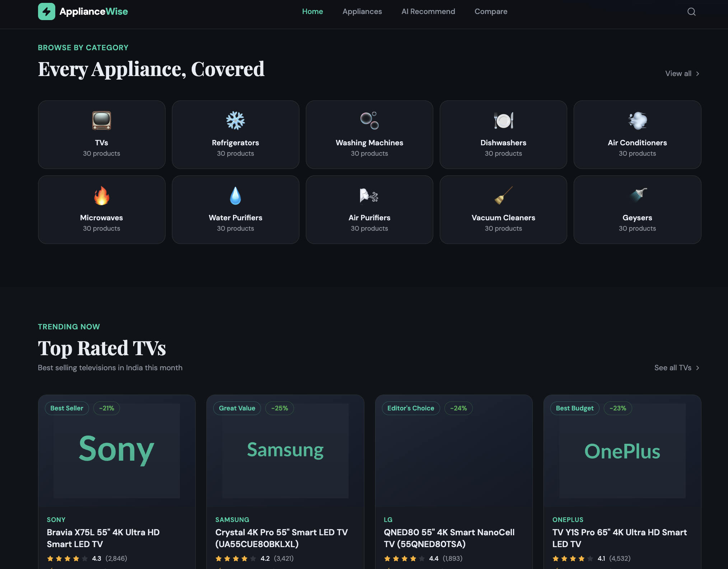
Task: Click the ApplianceWise brand name
Action: tap(94, 11)
